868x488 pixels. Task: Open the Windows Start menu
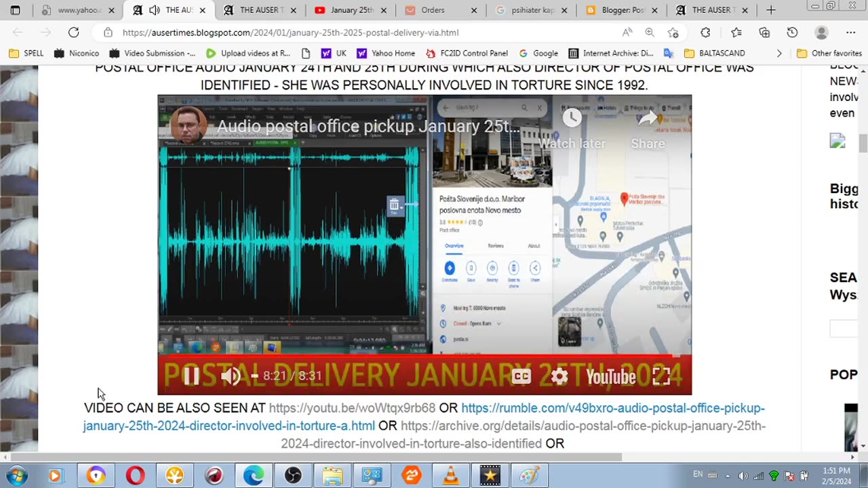(x=16, y=476)
